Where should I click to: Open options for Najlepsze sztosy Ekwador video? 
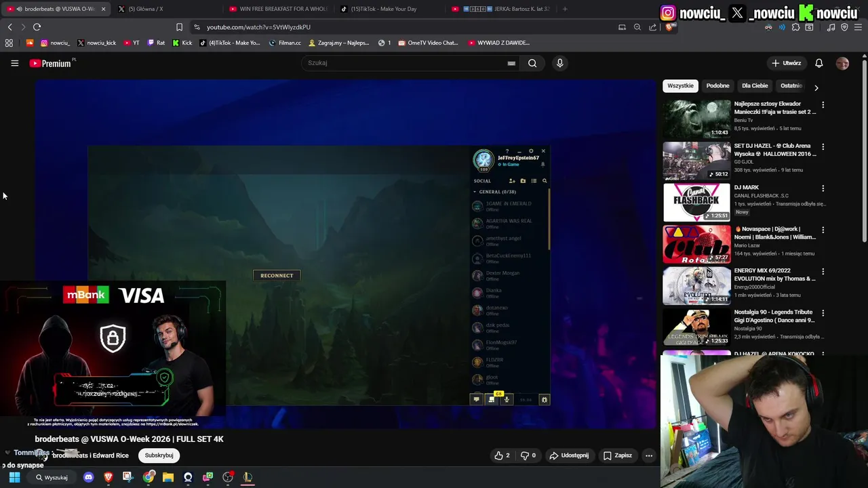(x=823, y=105)
